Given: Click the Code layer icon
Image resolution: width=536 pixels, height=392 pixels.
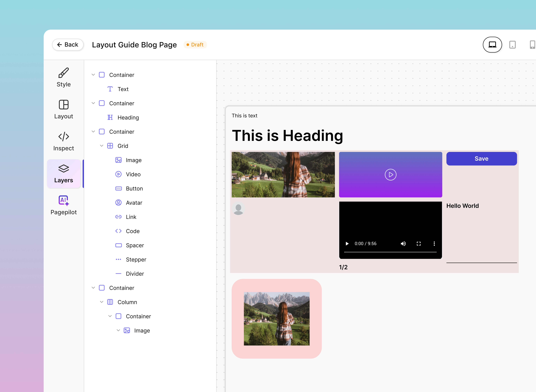Looking at the screenshot, I should click(118, 231).
